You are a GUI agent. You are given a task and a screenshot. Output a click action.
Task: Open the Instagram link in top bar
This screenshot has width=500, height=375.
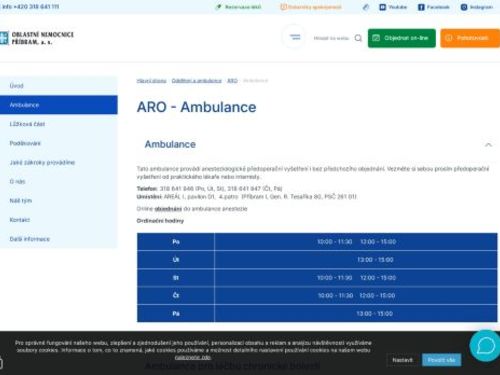(477, 7)
